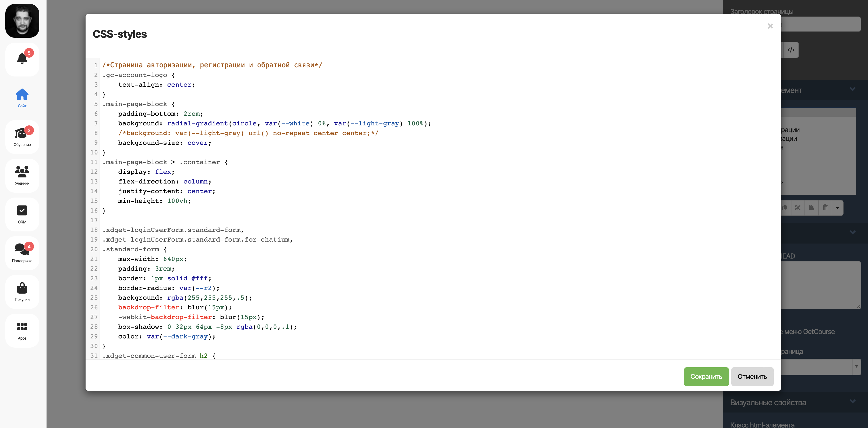Click the user avatar photo
This screenshot has width=868, height=428.
click(x=22, y=21)
